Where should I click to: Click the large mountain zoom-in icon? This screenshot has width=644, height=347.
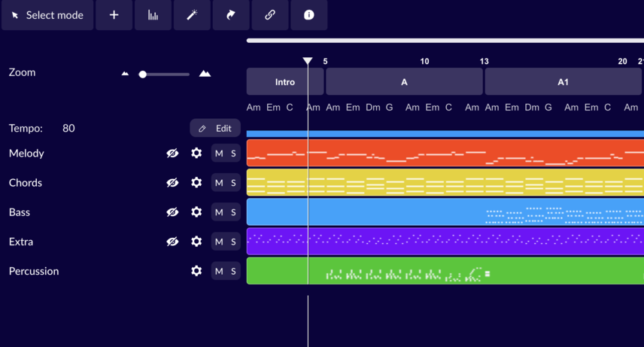click(x=205, y=74)
